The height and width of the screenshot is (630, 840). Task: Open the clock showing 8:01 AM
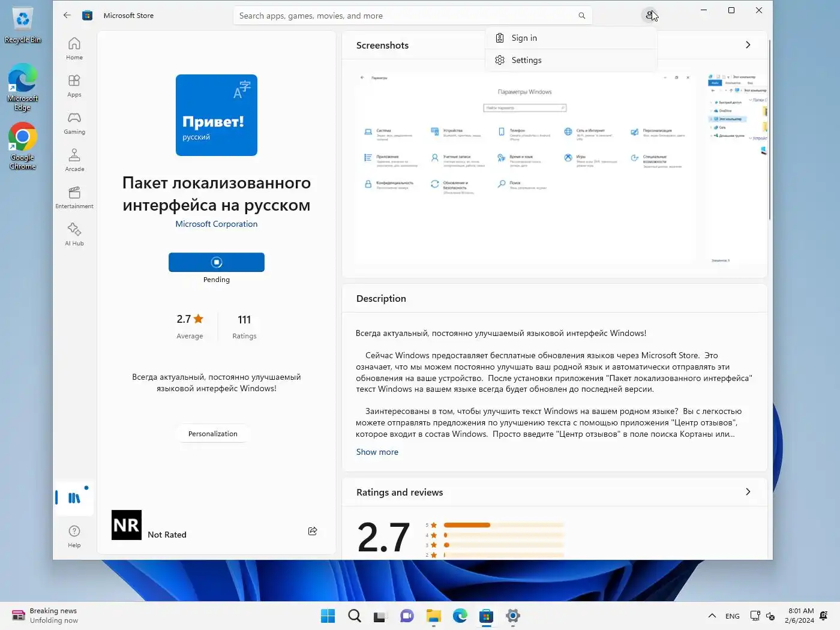click(x=801, y=616)
